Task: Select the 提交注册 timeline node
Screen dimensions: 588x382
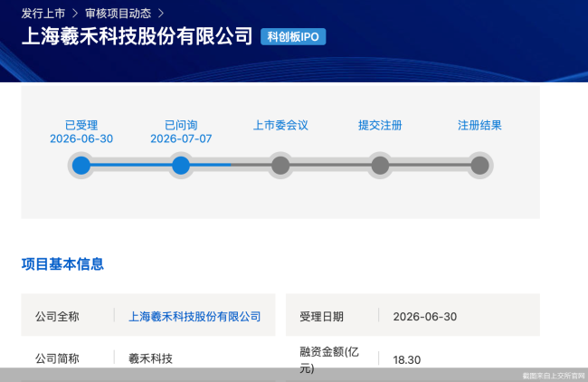Action: point(380,166)
